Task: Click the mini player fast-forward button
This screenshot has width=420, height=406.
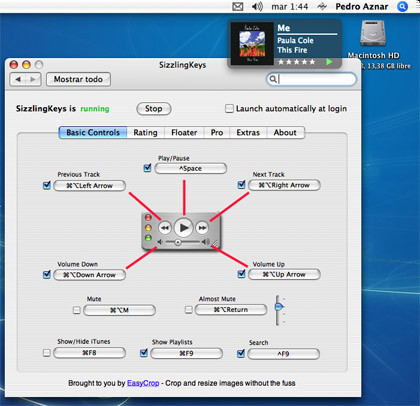Action: (202, 228)
